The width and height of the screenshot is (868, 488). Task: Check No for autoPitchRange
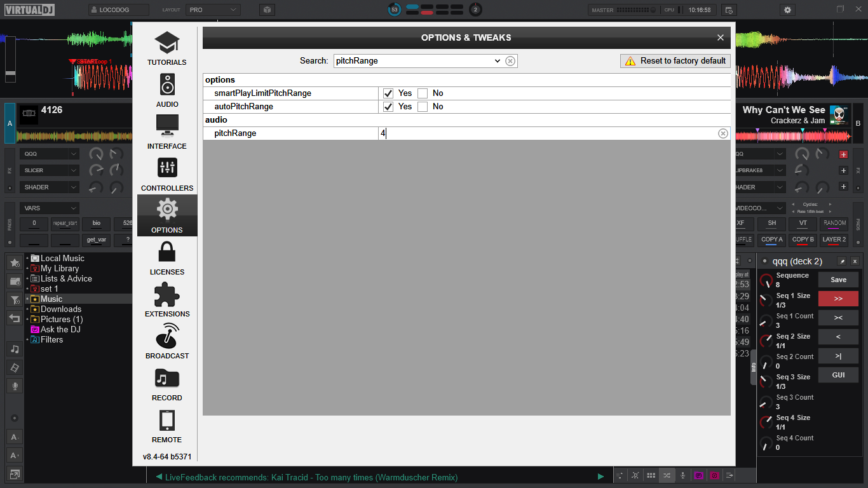[423, 107]
